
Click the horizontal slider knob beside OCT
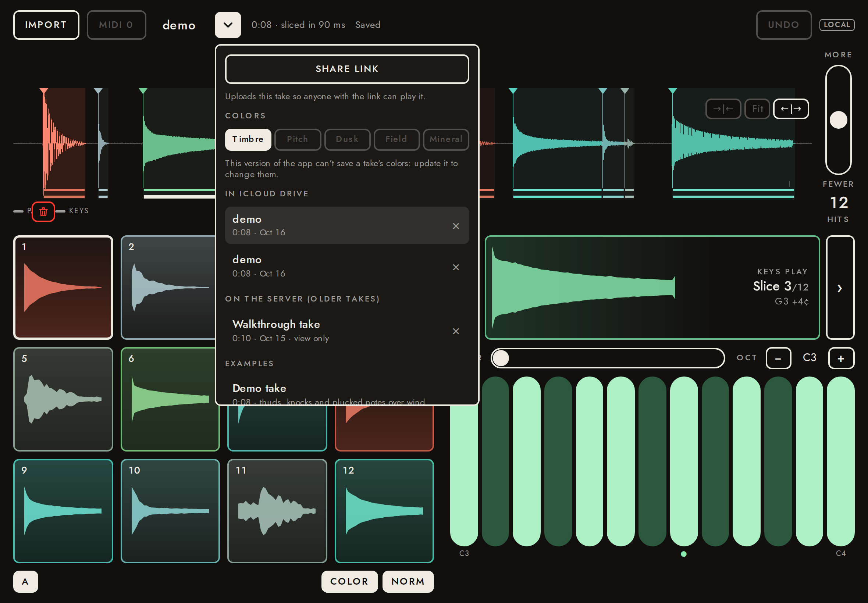tap(501, 358)
